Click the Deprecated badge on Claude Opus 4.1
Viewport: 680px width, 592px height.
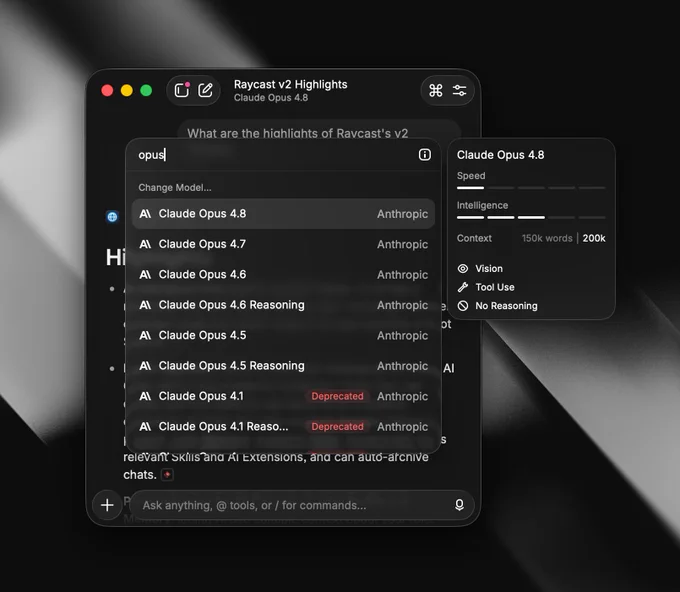click(x=337, y=396)
